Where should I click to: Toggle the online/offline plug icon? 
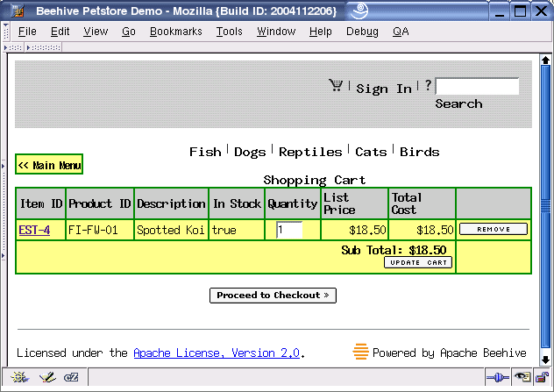[x=498, y=378]
